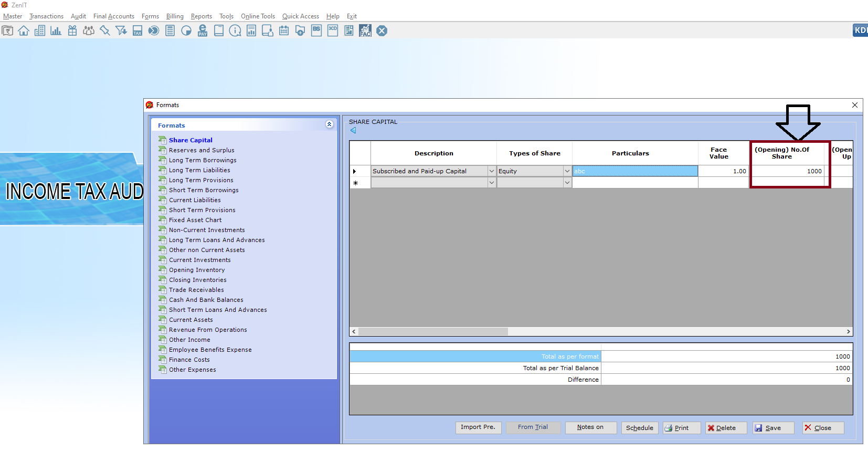Open the e-PAY toolbar icon

(x=203, y=31)
